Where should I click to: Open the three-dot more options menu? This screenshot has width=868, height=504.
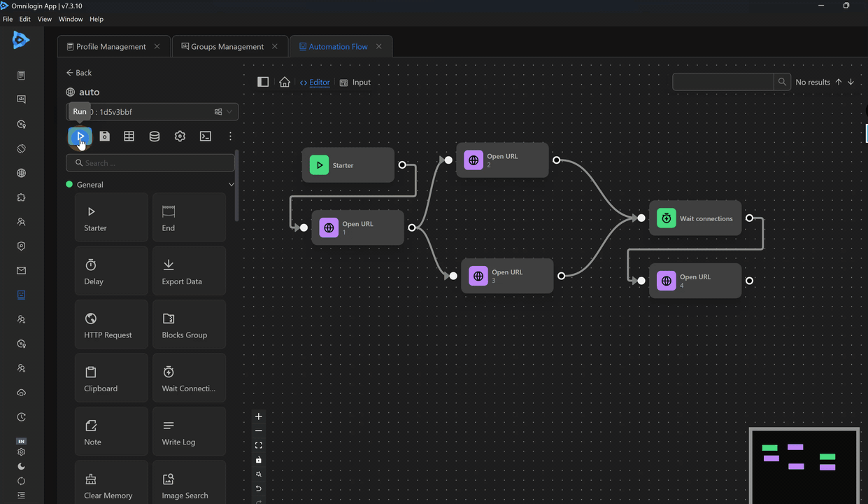pos(230,136)
